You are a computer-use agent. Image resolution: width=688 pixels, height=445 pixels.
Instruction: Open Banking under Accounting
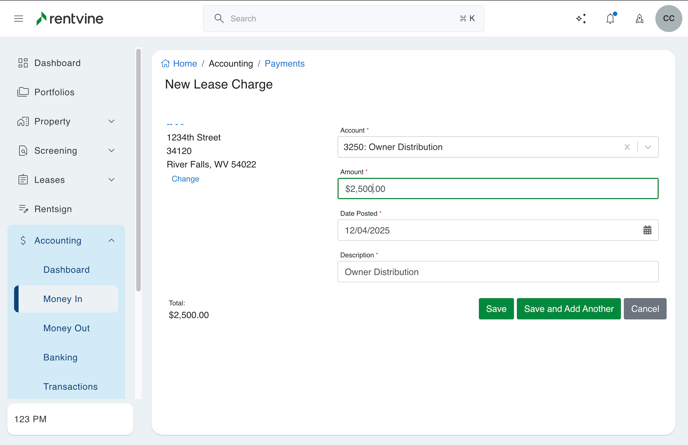click(60, 357)
